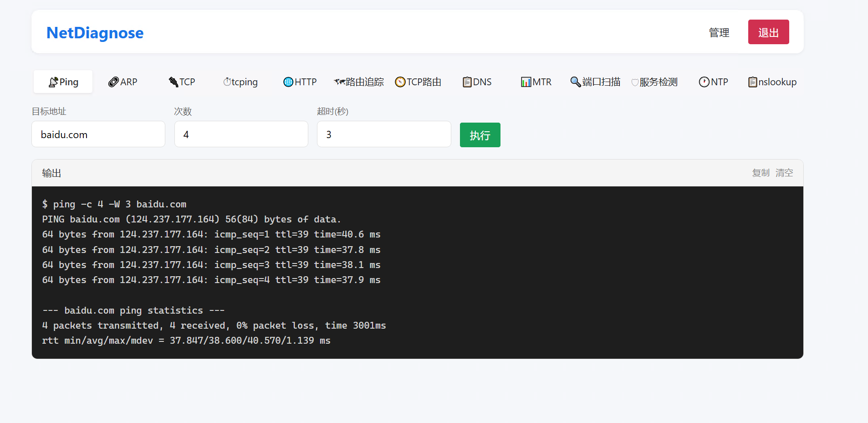The image size is (868, 423).
Task: Switch to the Ping tab
Action: tap(63, 82)
